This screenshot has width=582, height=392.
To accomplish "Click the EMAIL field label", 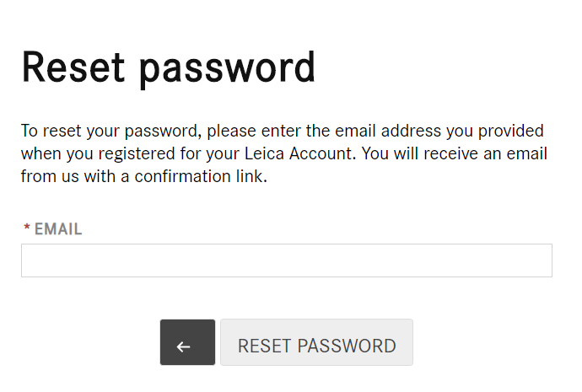I will click(x=57, y=229).
